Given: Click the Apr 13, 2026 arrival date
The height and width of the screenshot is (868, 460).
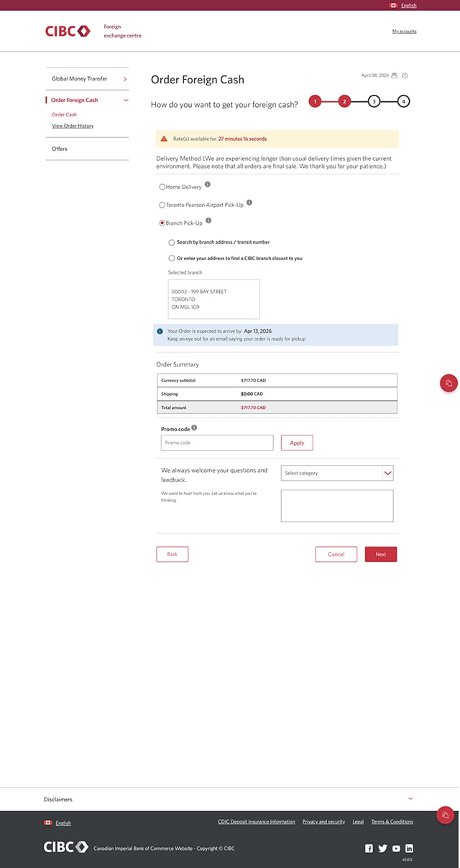Looking at the screenshot, I should point(257,331).
